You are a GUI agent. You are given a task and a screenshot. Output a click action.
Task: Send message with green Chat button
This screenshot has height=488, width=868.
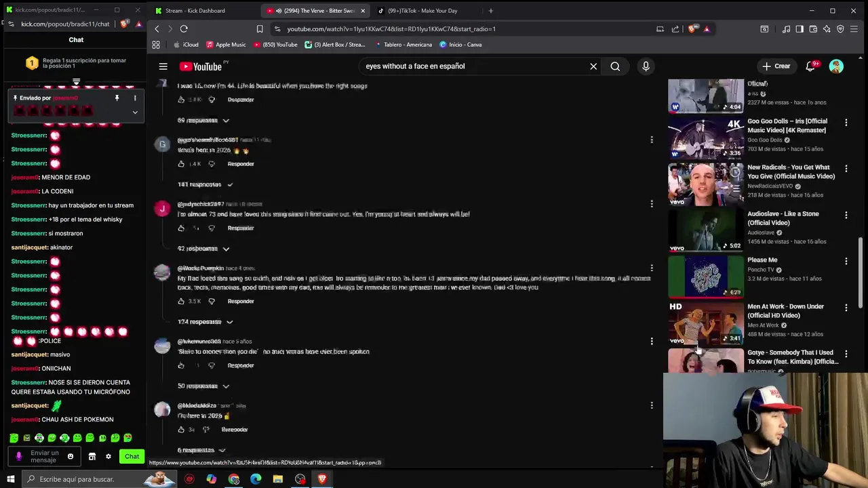click(132, 457)
